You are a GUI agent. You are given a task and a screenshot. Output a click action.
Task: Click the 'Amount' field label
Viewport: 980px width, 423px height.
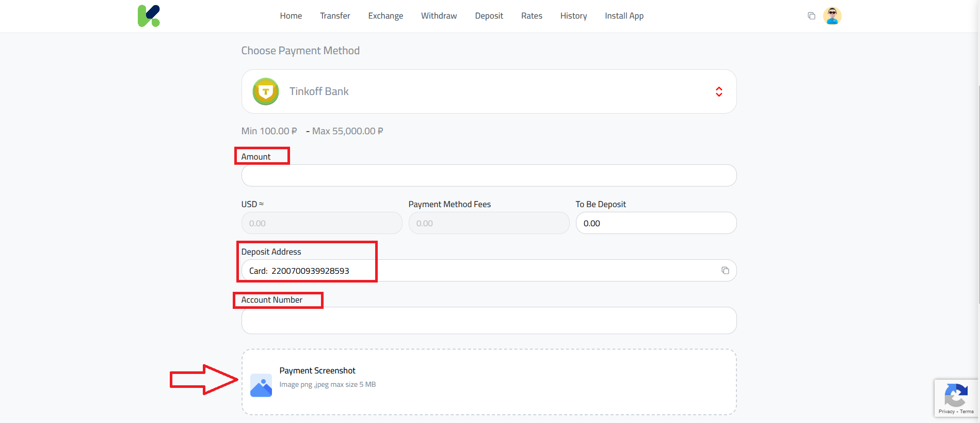click(x=256, y=157)
